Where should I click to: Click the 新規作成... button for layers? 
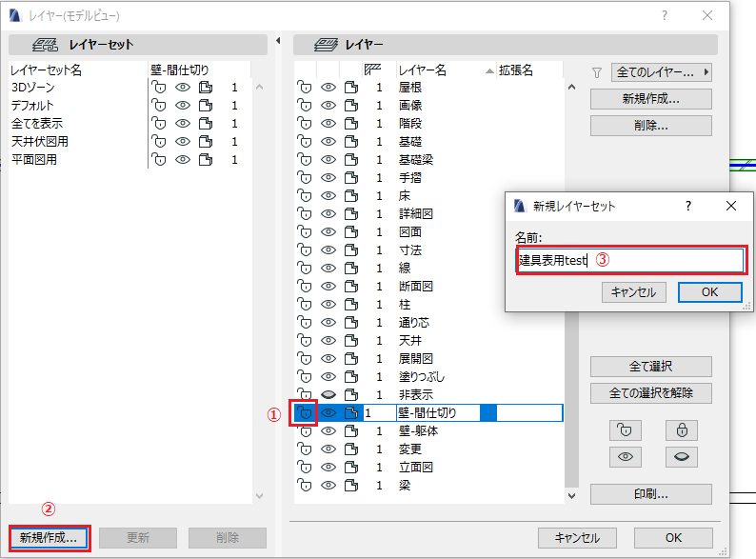651,99
